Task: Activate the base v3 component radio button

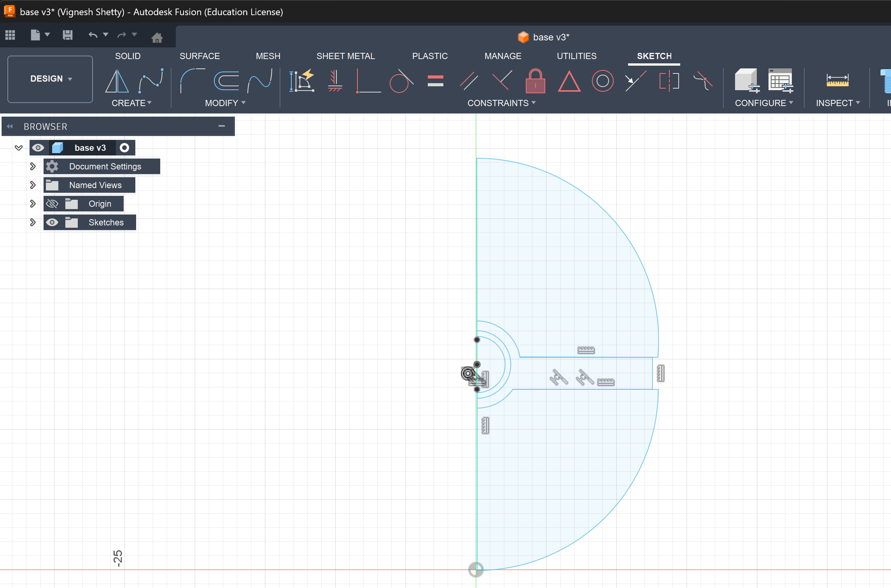Action: coord(124,148)
